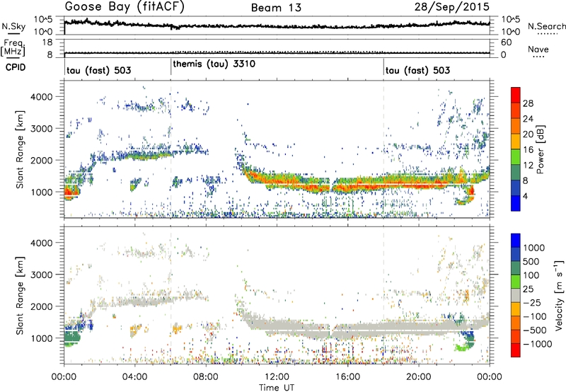Image resolution: width=566 pixels, height=392 pixels.
Task: Click the green velocity patch near 00:00 UT
Action: [71, 339]
